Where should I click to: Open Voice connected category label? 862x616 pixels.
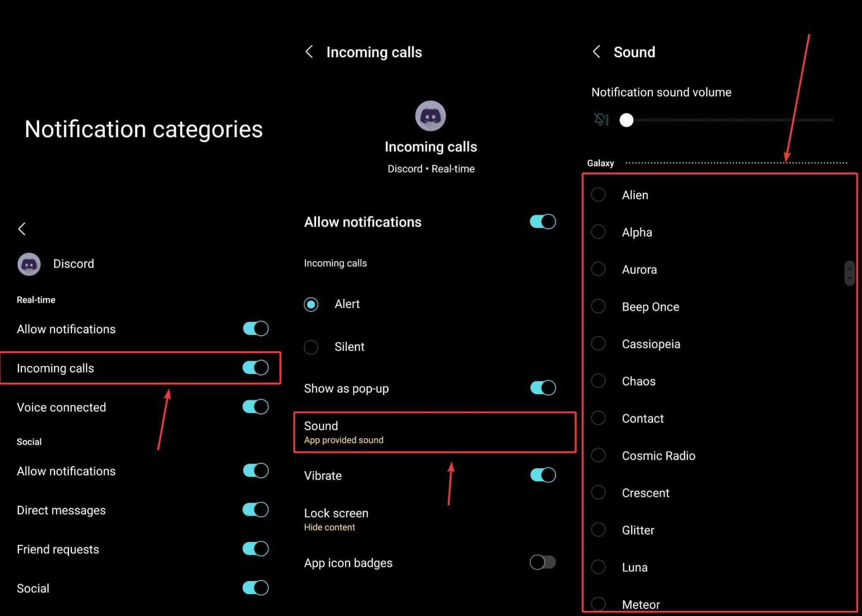tap(61, 407)
